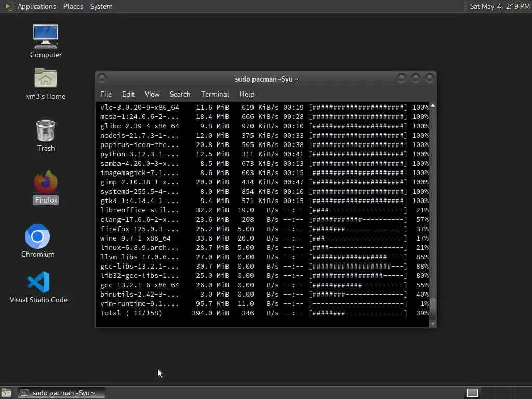This screenshot has width=532, height=399.
Task: Click the papirus-icon-the... package name
Action: click(x=139, y=145)
